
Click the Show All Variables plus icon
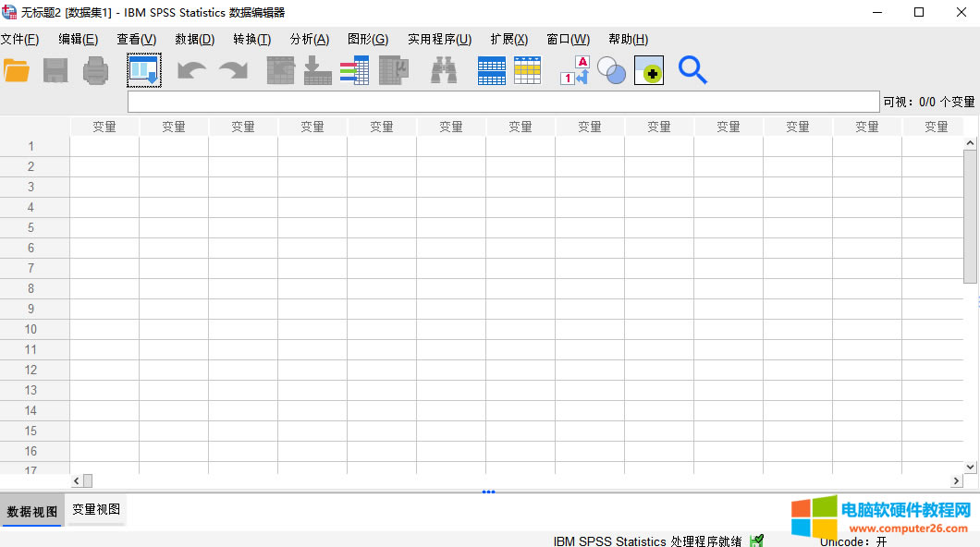click(649, 71)
